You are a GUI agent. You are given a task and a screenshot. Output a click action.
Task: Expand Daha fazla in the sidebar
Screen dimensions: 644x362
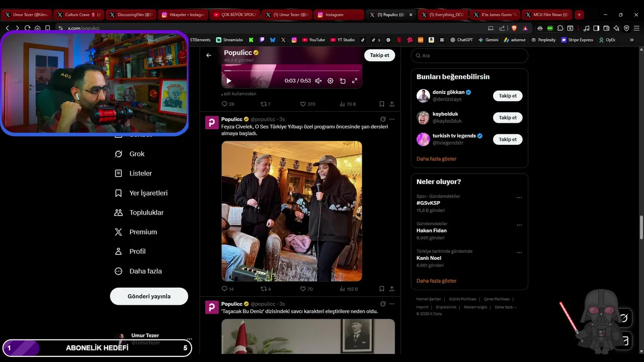coord(138,271)
